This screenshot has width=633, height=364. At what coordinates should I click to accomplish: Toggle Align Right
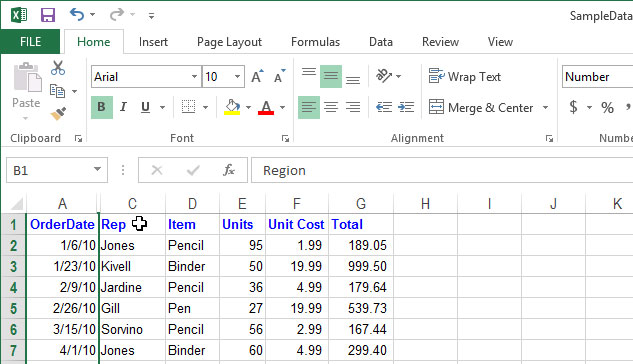tap(353, 107)
